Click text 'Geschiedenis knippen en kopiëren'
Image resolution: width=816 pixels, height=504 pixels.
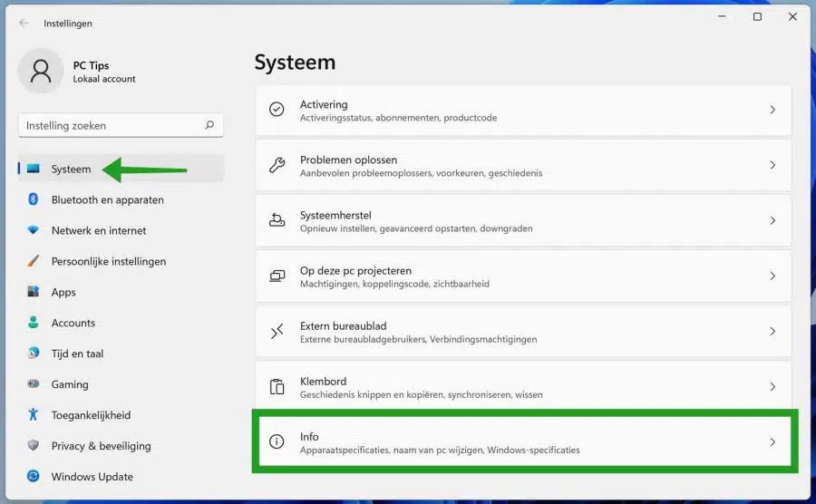[371, 395]
